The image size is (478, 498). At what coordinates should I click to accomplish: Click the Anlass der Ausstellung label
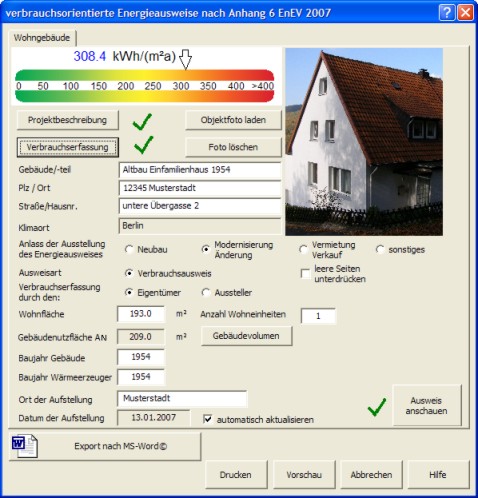62,249
